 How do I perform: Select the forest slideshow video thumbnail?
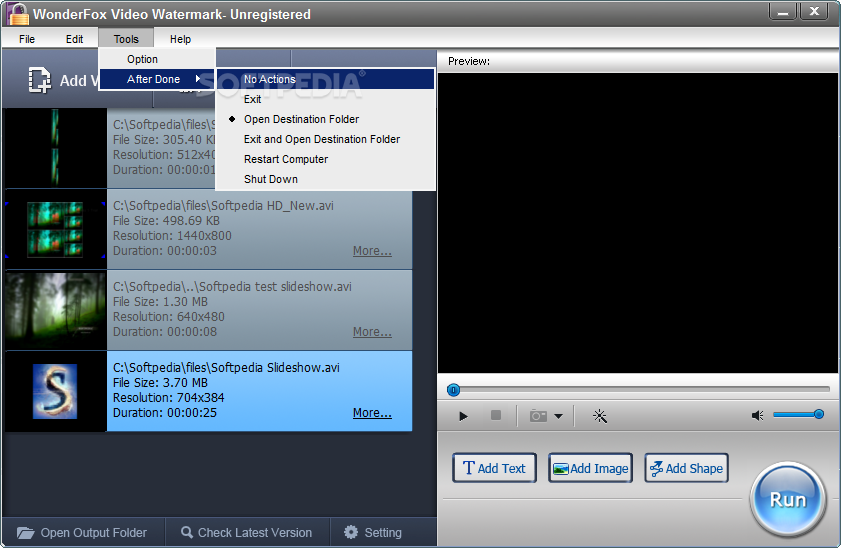point(55,310)
